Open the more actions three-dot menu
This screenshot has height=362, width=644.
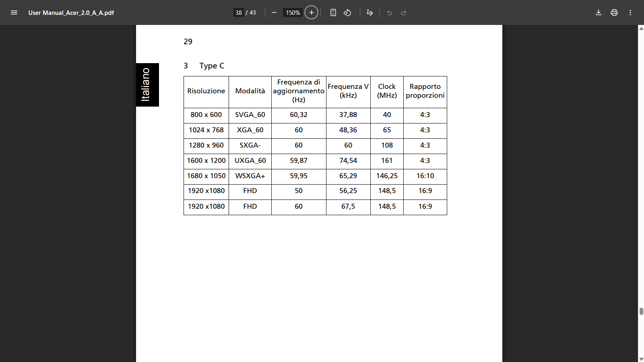630,12
